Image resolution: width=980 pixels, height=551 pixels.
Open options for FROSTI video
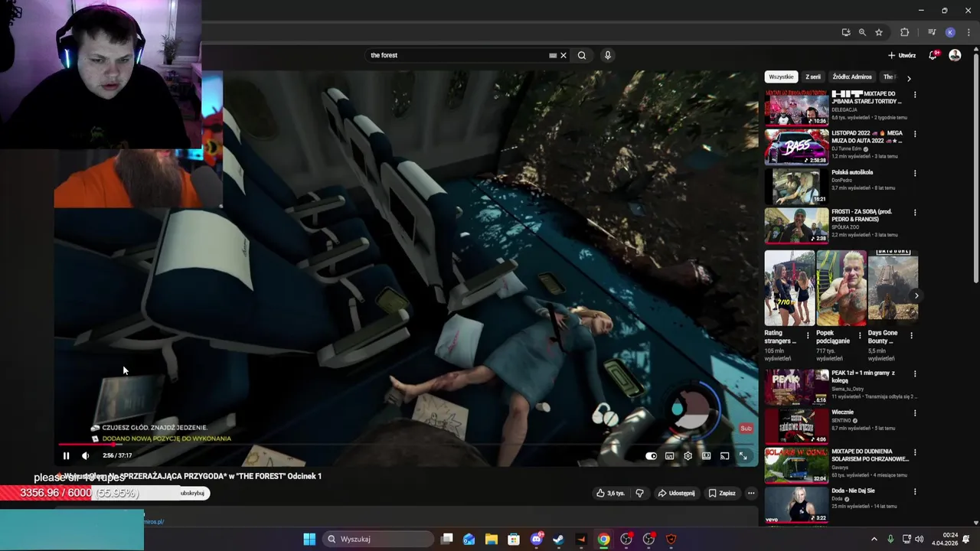(x=915, y=212)
